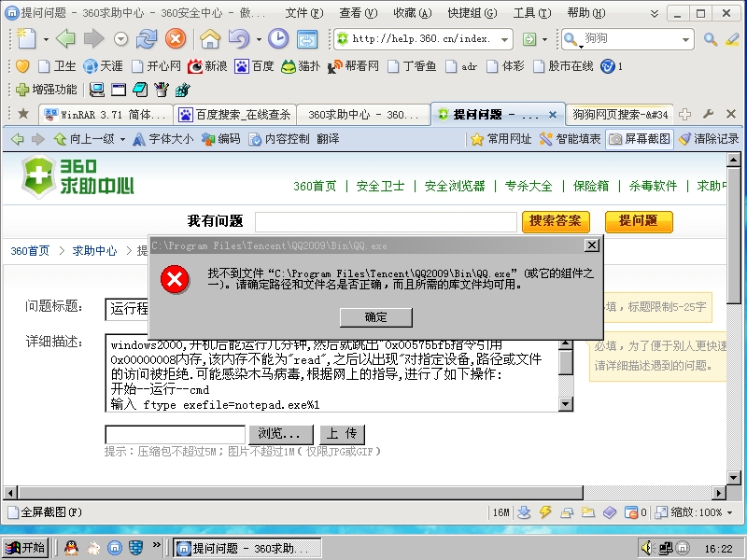The image size is (747, 560).
Task: Expand the 狗狗 search engine dropdown
Action: [x=685, y=40]
